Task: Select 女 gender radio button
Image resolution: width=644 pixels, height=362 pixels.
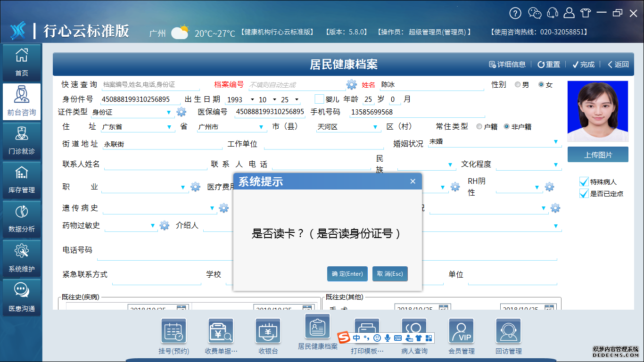Action: (541, 85)
